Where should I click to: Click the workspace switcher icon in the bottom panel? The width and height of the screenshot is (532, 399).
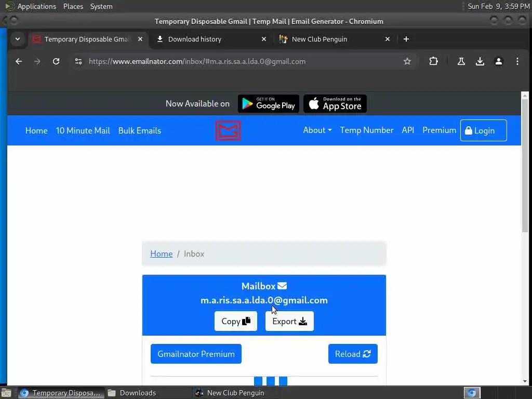472,393
